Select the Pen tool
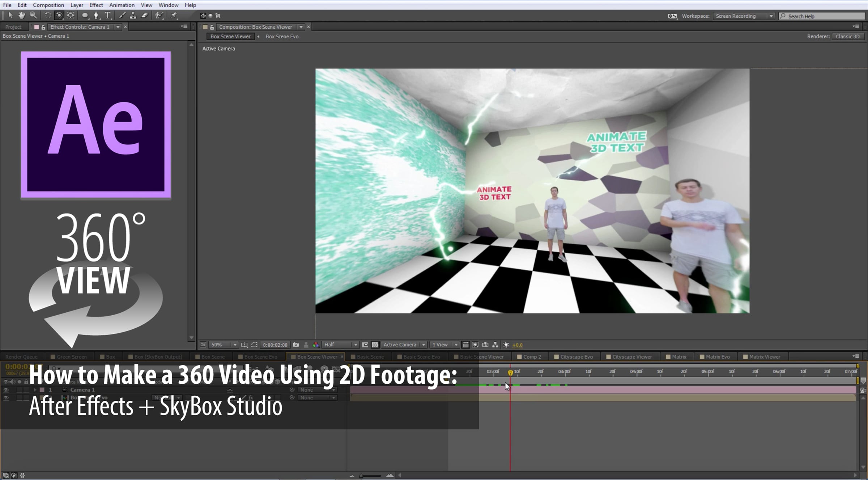 click(x=96, y=15)
